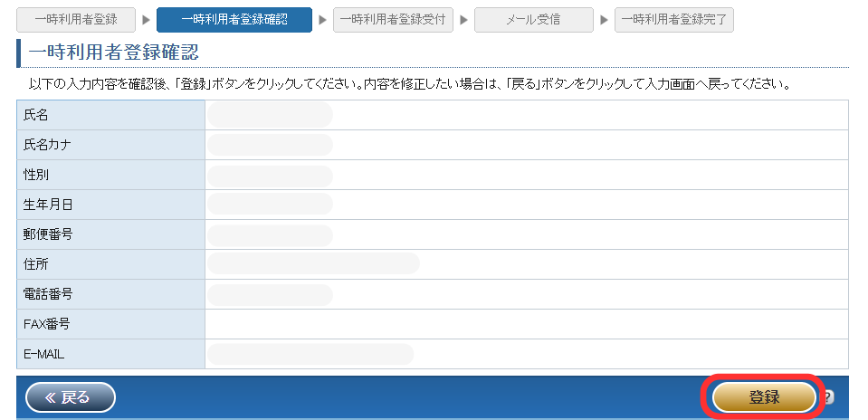Click the arrow before the 一時利用者登録完了 step
This screenshot has width=868, height=420.
click(x=604, y=20)
